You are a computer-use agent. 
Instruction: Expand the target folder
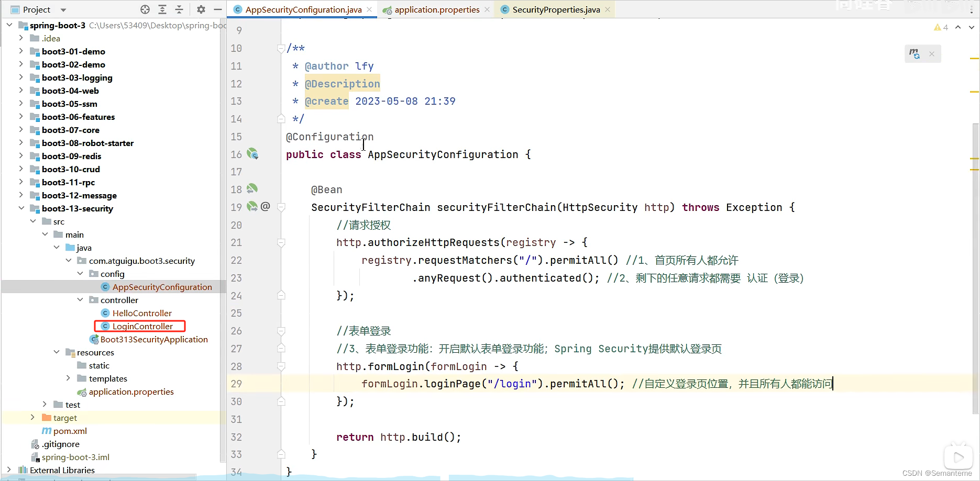(x=33, y=417)
